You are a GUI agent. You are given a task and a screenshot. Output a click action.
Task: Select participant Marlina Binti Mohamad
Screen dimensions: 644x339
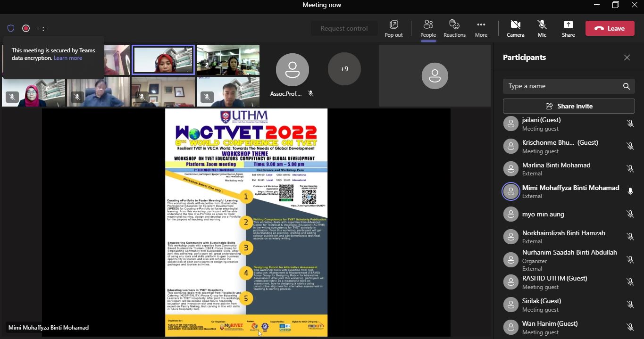tap(569, 169)
